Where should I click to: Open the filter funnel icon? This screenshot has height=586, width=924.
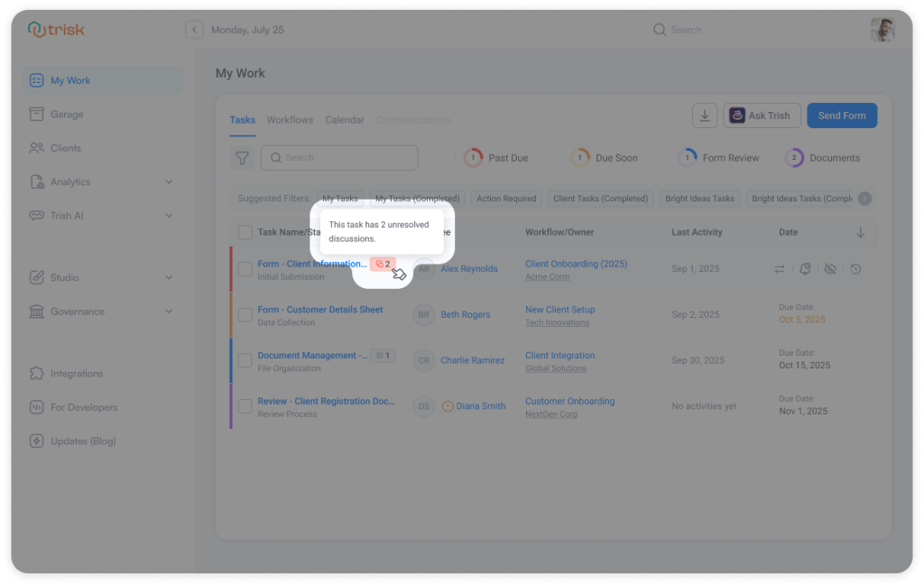click(242, 157)
